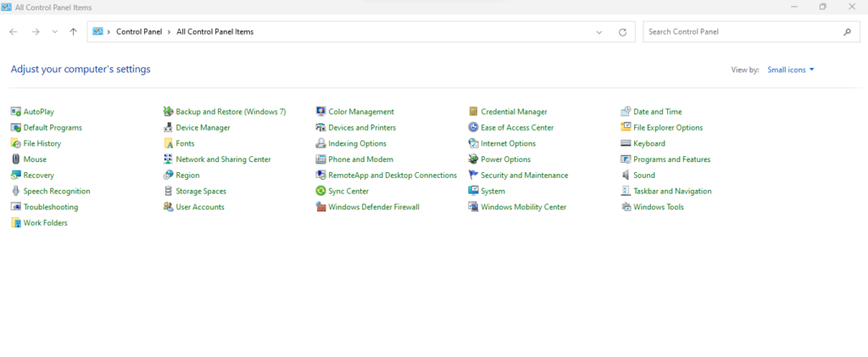Viewport: 868px width, 357px height.
Task: Open the Windows Mobility Center link
Action: coord(524,207)
